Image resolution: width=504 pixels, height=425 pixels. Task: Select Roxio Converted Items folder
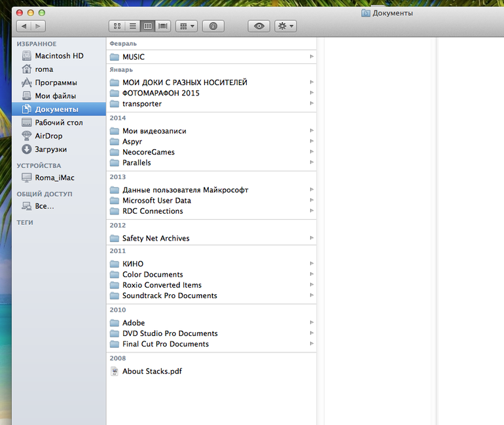(211, 285)
